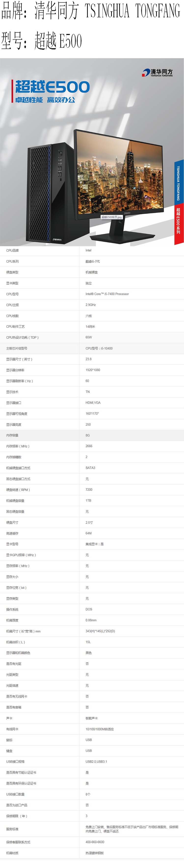Click the '内存插槽数' label
This screenshot has height=868, width=184.
[14, 457]
